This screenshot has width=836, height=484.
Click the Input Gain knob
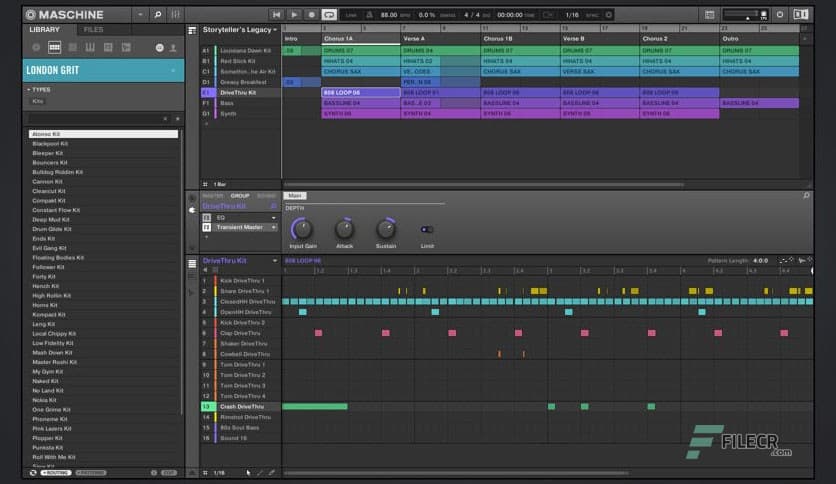pyautogui.click(x=302, y=229)
